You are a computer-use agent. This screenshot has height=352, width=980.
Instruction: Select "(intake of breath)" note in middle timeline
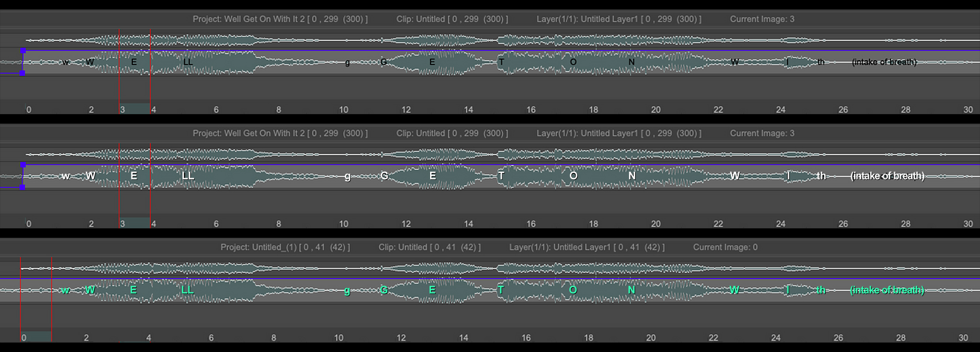887,176
